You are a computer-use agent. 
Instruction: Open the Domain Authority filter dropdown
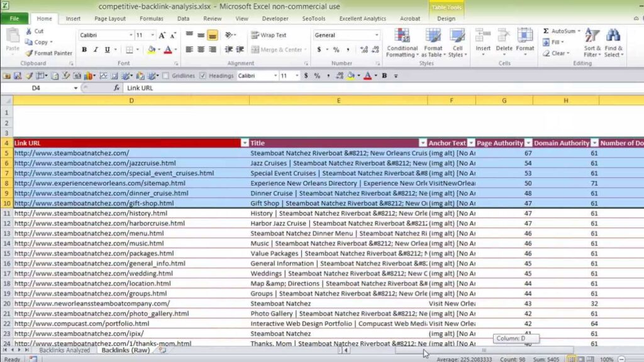pos(595,143)
